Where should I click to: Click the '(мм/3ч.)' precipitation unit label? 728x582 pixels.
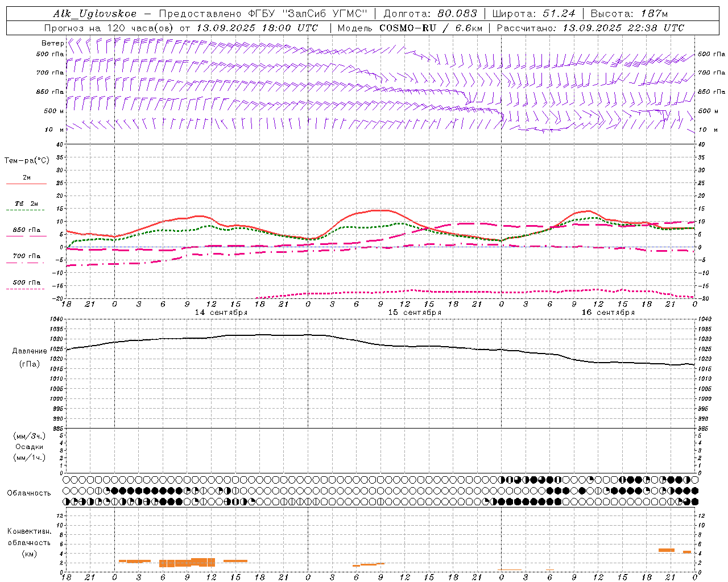[x=30, y=436]
